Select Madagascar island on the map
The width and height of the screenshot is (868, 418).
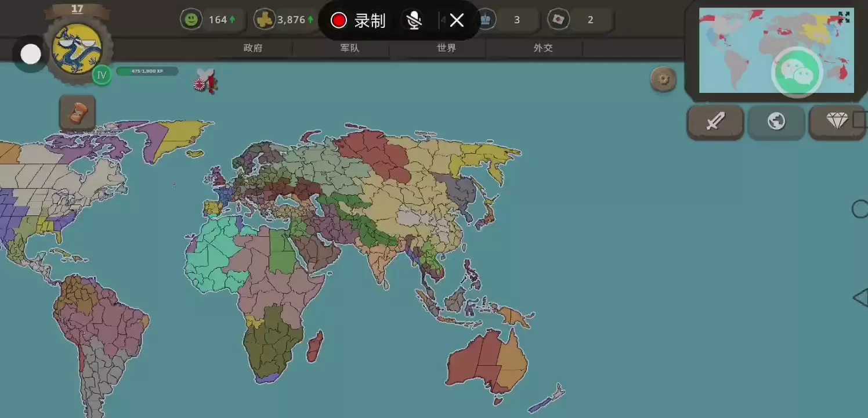point(315,347)
